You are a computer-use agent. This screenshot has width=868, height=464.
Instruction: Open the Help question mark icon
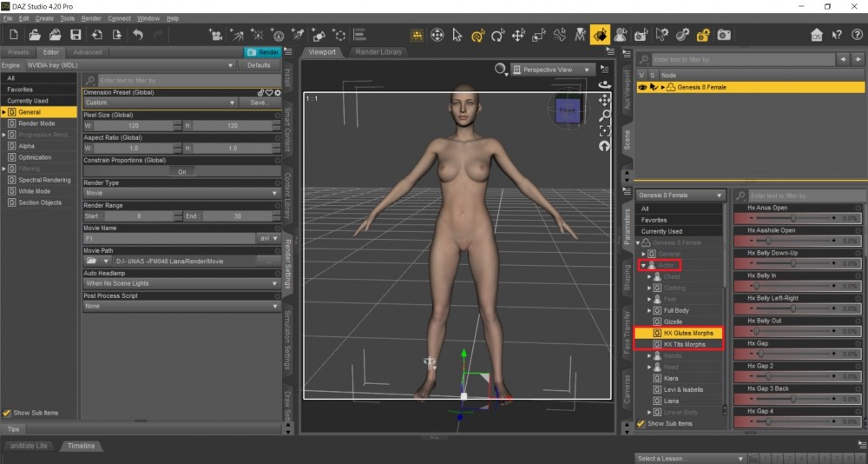(857, 35)
